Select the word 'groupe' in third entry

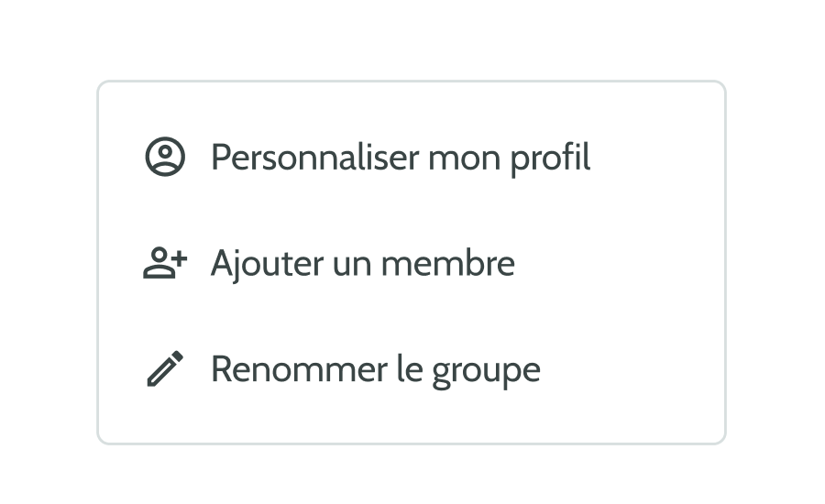coord(486,372)
